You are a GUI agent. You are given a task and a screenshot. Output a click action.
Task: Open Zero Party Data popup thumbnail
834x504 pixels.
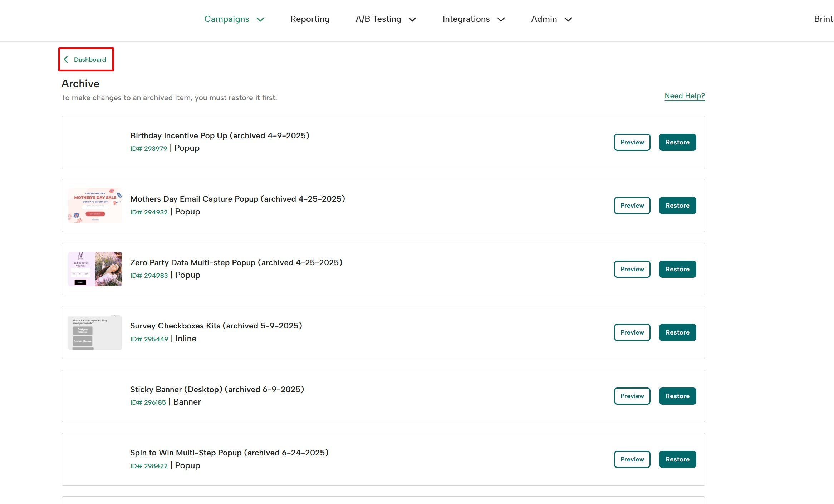[x=95, y=269]
